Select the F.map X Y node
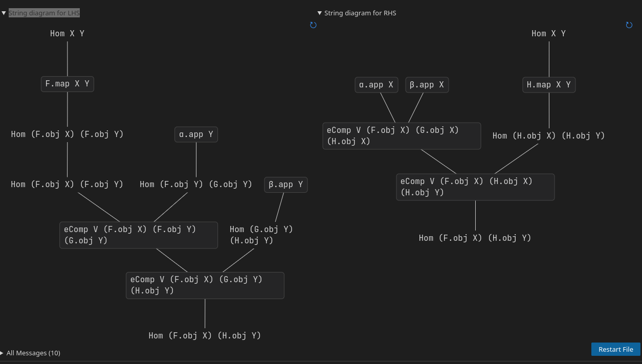This screenshot has height=364, width=642. pyautogui.click(x=68, y=84)
